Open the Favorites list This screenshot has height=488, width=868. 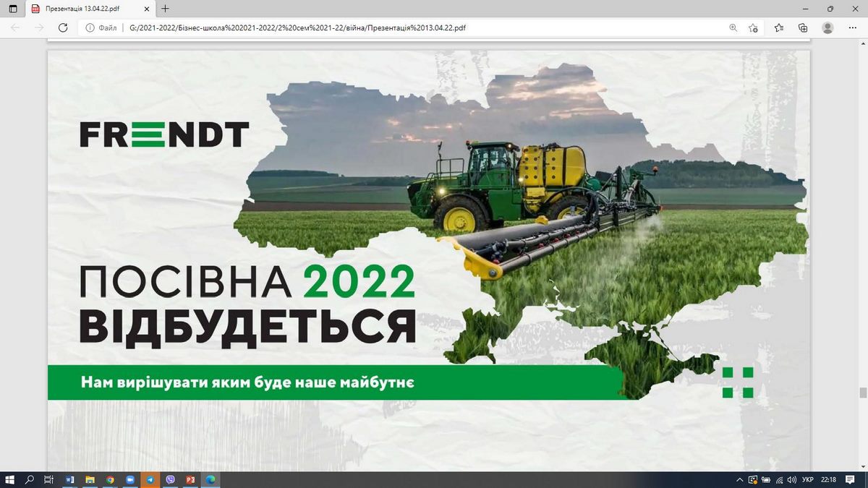coord(779,27)
